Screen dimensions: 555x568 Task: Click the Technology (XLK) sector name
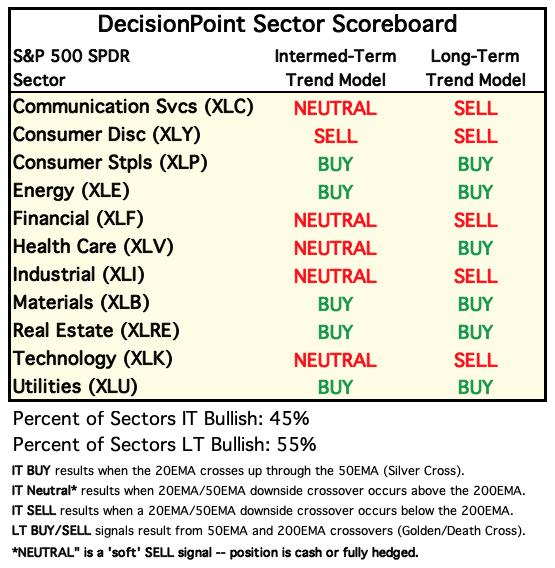point(93,359)
